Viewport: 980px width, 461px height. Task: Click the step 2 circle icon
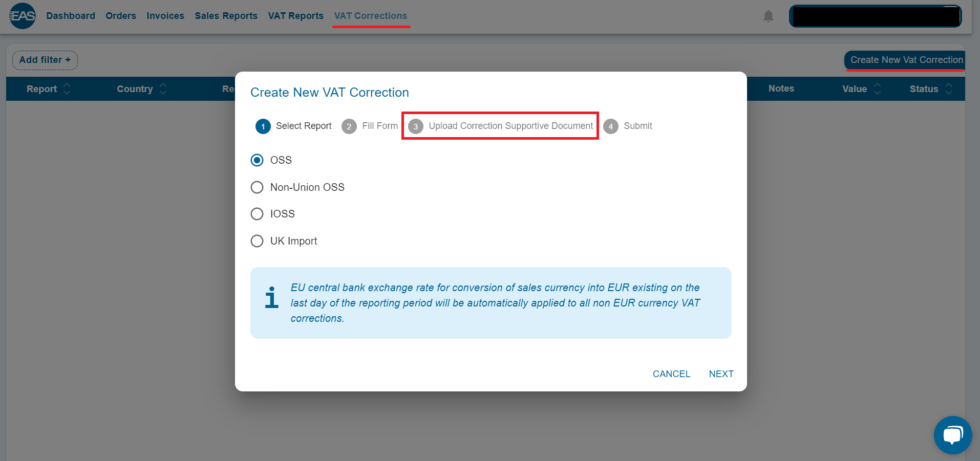[x=349, y=126]
